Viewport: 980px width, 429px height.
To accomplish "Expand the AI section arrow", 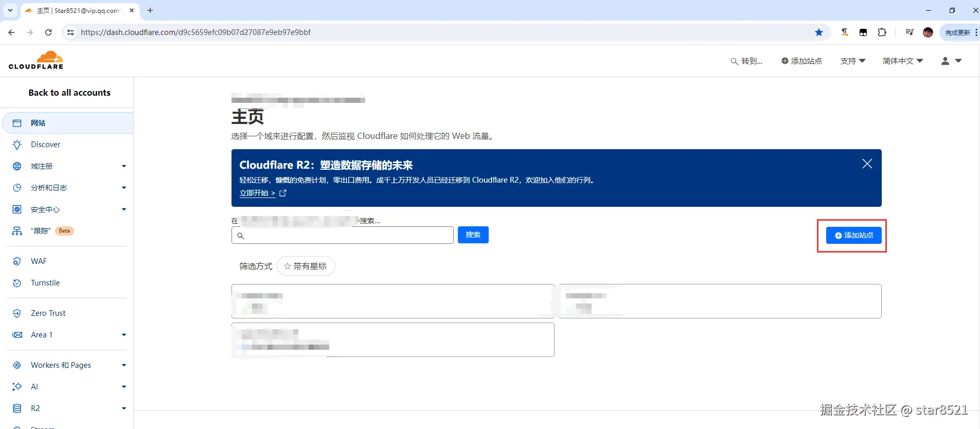I will 124,387.
